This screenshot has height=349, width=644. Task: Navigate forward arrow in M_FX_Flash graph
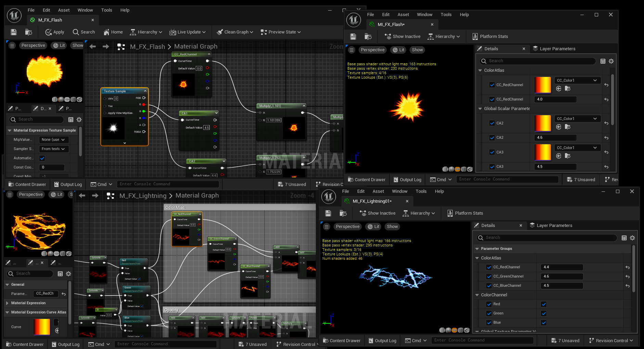point(106,46)
